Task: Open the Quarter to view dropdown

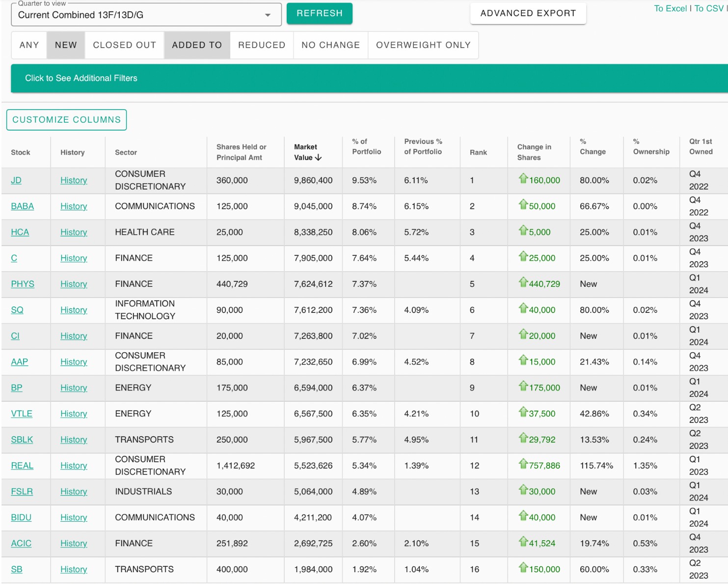Action: [146, 15]
